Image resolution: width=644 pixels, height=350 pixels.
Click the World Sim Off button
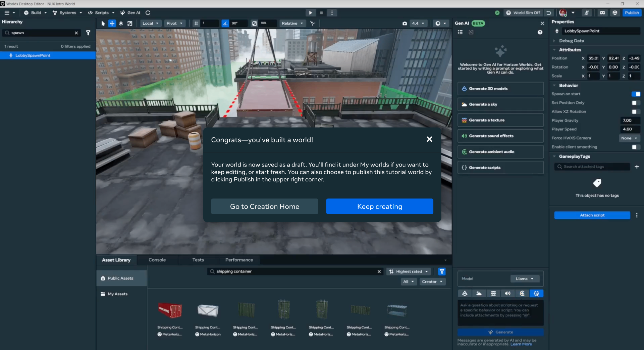pyautogui.click(x=523, y=13)
